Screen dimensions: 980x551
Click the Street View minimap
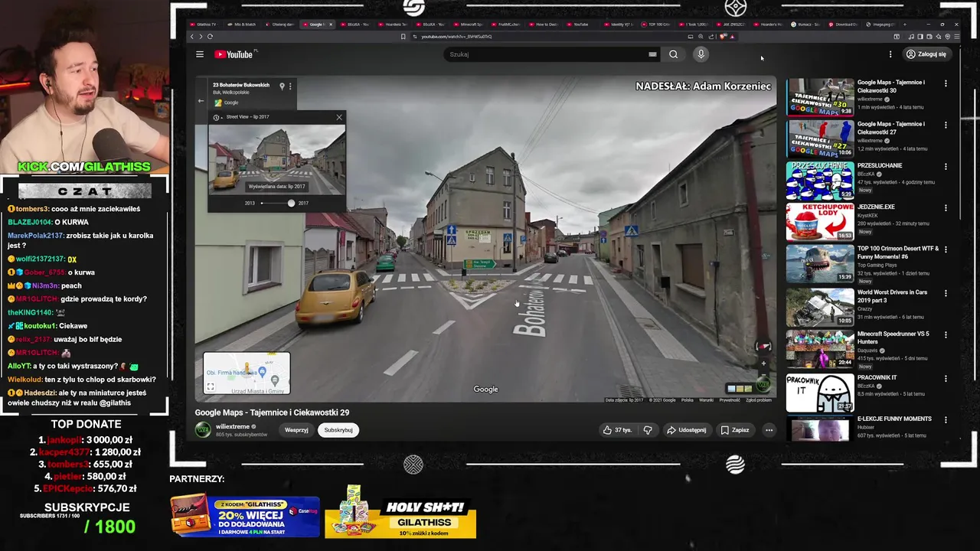[x=247, y=373]
